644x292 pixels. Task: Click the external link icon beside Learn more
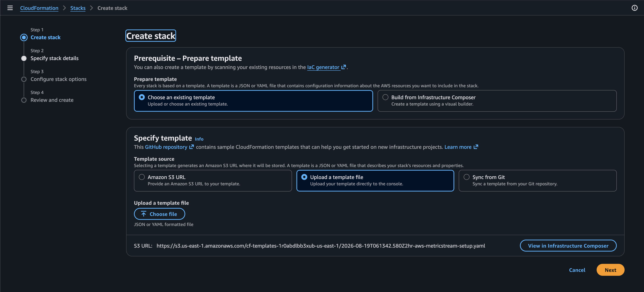476,147
